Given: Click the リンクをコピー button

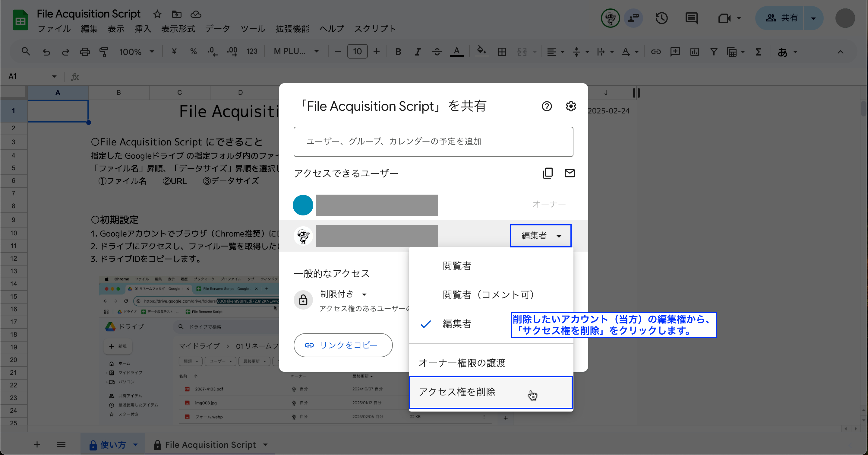Looking at the screenshot, I should 343,345.
